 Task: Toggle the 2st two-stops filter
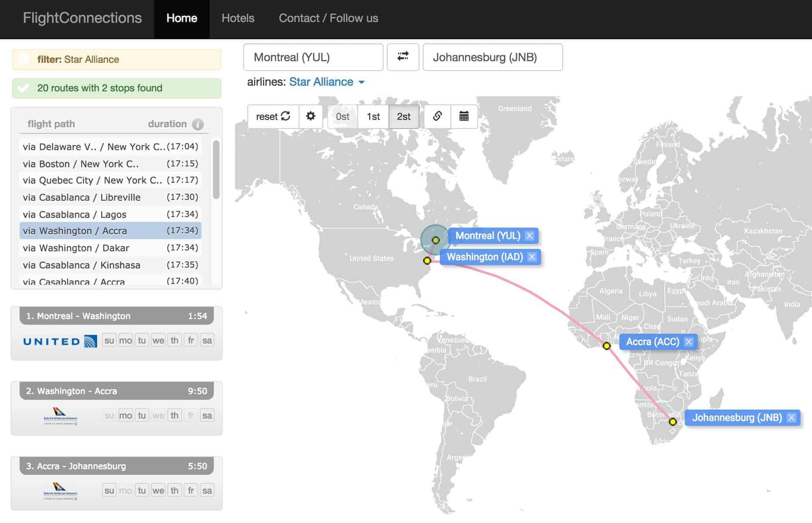tap(404, 116)
